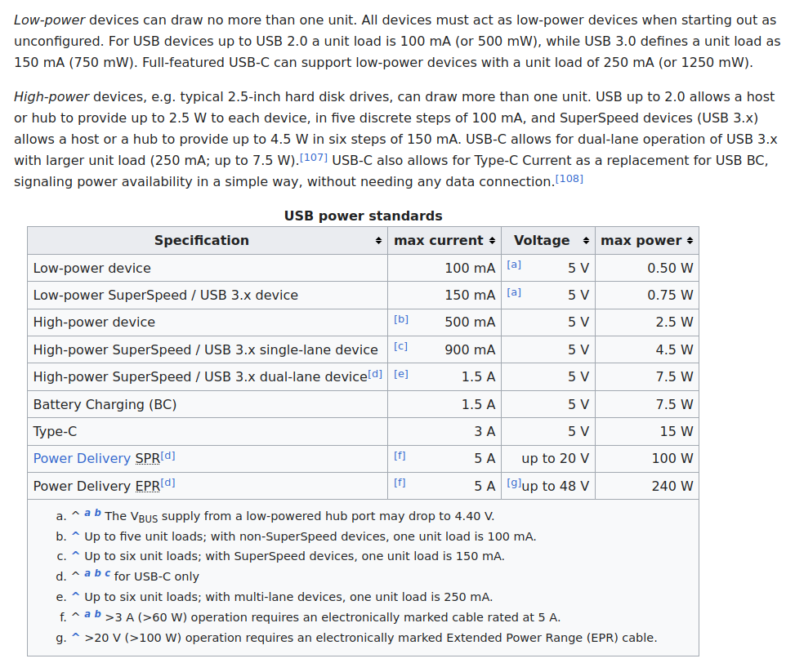Click back-reference 'b' in note f
Screen dimensions: 786x672
pyautogui.click(x=98, y=615)
